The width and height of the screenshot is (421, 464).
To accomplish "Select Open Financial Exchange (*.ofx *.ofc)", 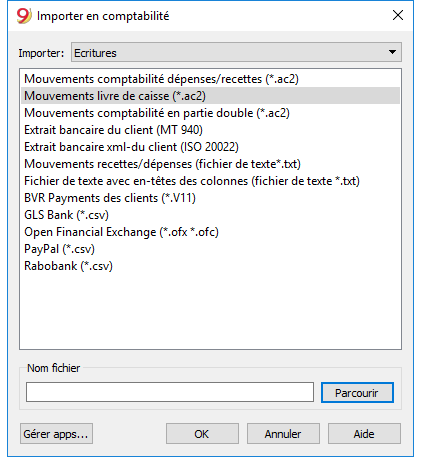I will coord(210,232).
